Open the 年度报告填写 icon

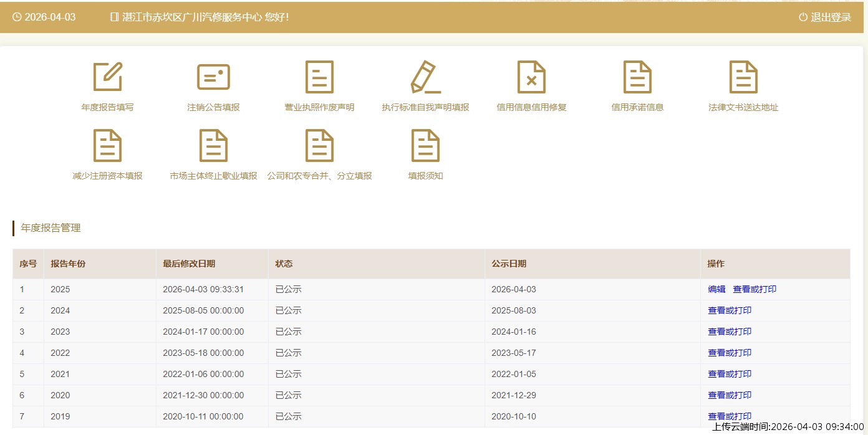(107, 77)
